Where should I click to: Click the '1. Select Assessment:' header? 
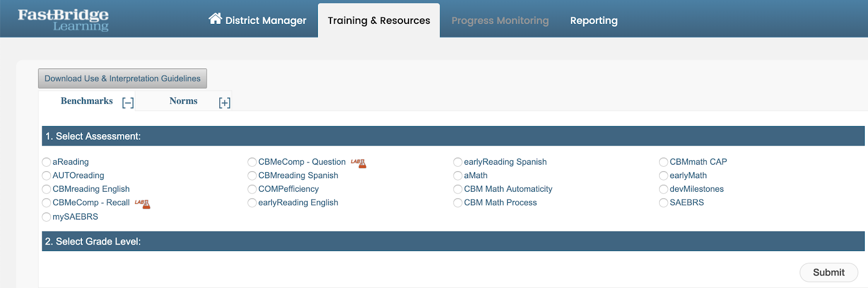(453, 136)
